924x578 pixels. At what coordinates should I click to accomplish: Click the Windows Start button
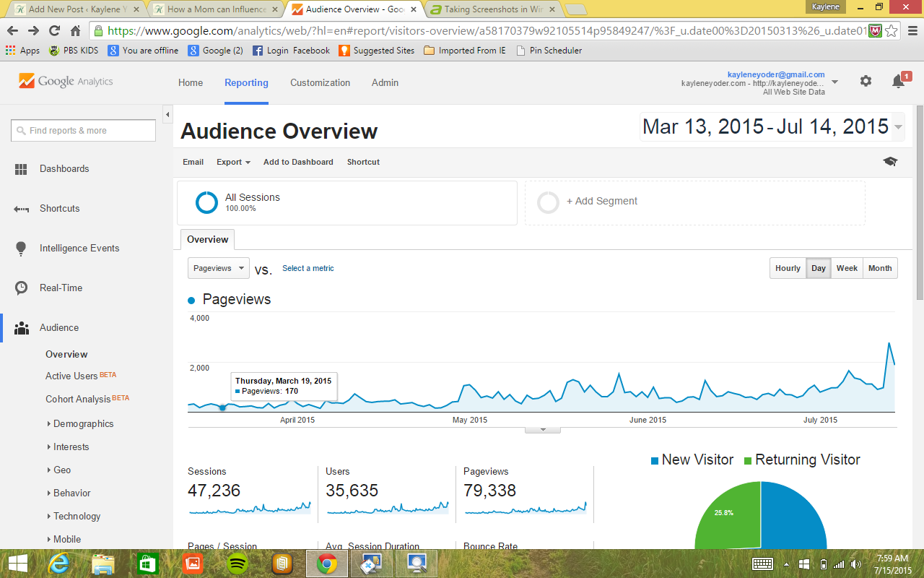click(17, 563)
